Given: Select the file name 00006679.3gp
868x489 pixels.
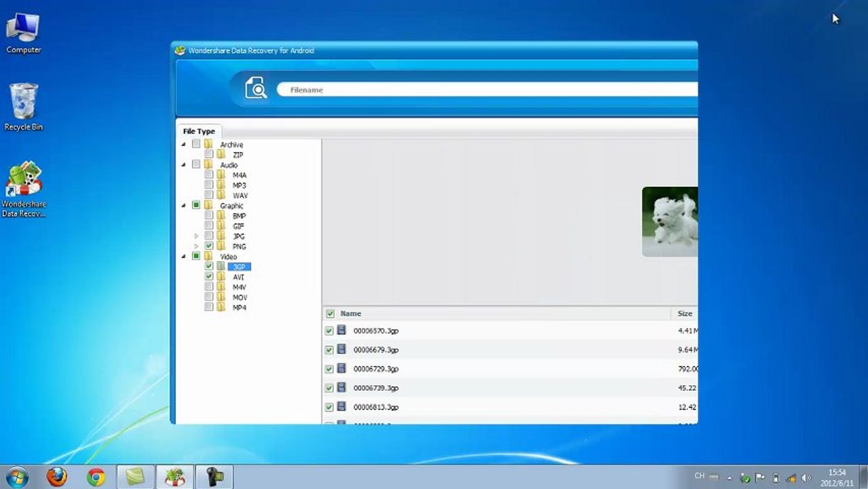Looking at the screenshot, I should click(x=376, y=350).
